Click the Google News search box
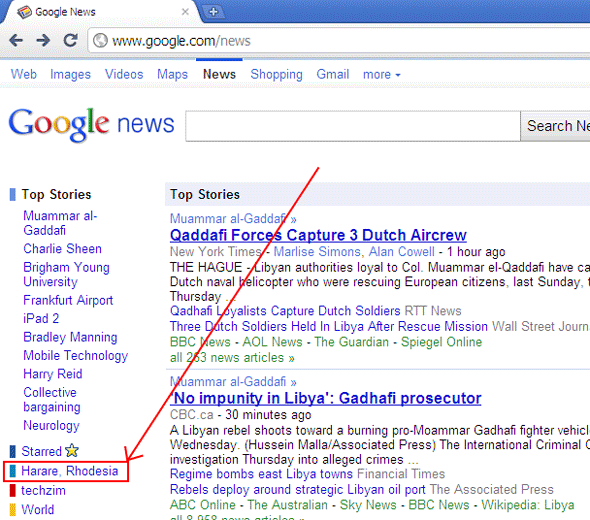Viewport: 590px width, 520px height. 353,126
